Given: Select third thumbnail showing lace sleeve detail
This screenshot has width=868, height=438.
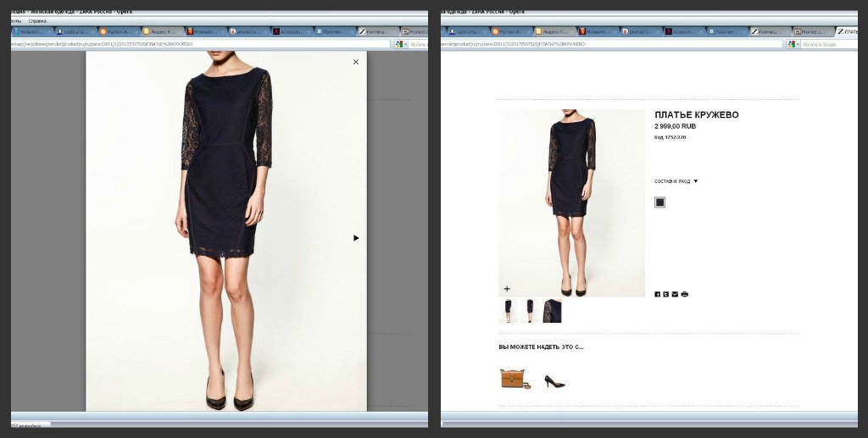Looking at the screenshot, I should [x=552, y=311].
